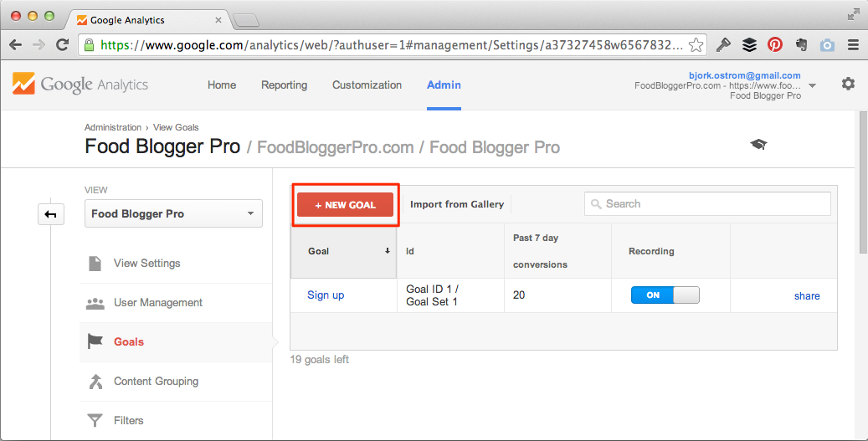
Task: Click the camera screenshot extension icon
Action: [x=827, y=45]
